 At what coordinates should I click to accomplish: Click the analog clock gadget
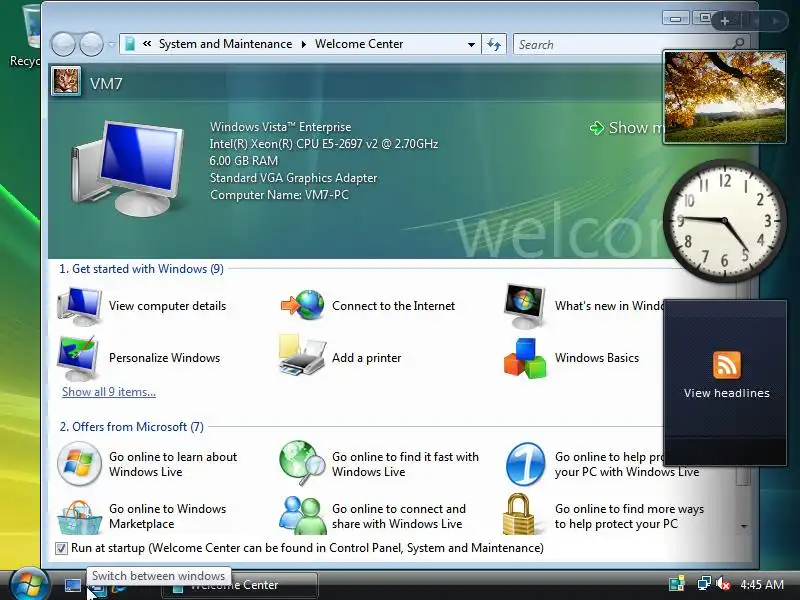point(724,220)
